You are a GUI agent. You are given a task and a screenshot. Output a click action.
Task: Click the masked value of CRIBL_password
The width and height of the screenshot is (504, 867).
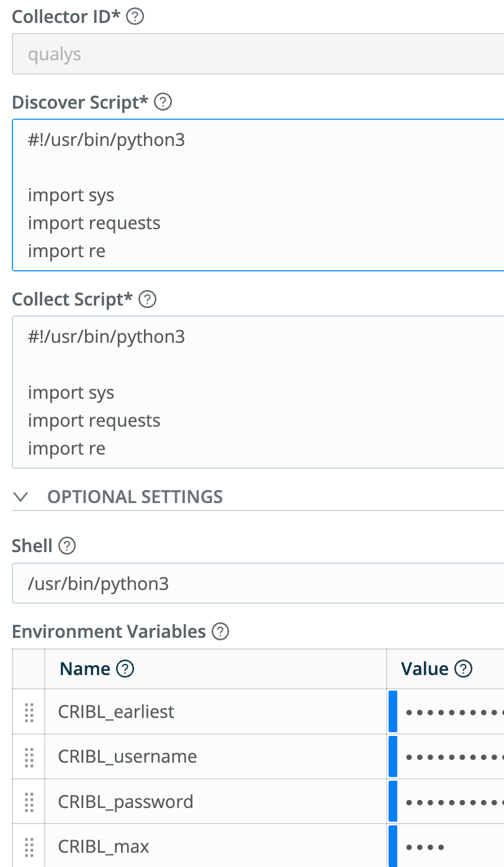tap(453, 802)
